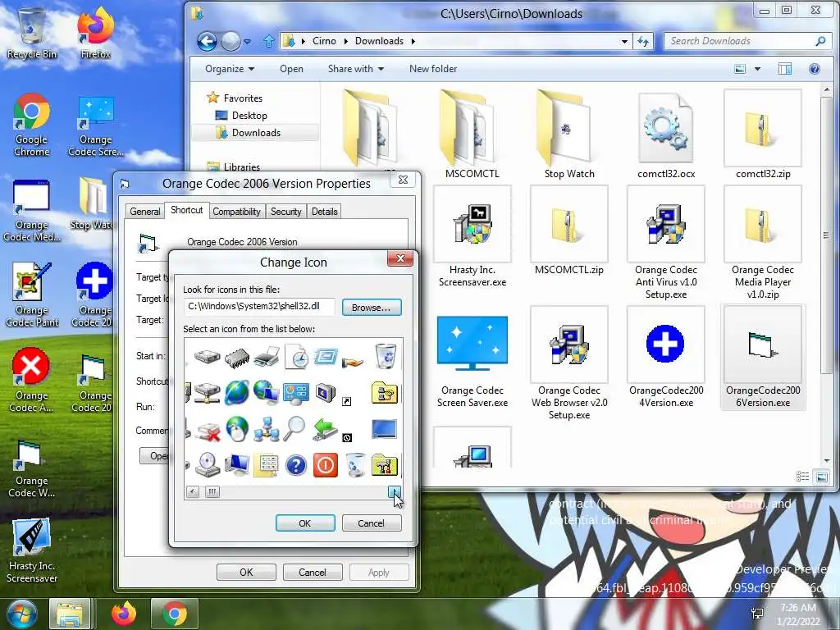The width and height of the screenshot is (840, 630).
Task: Select the hard drive icon in the list
Action: pos(207,356)
